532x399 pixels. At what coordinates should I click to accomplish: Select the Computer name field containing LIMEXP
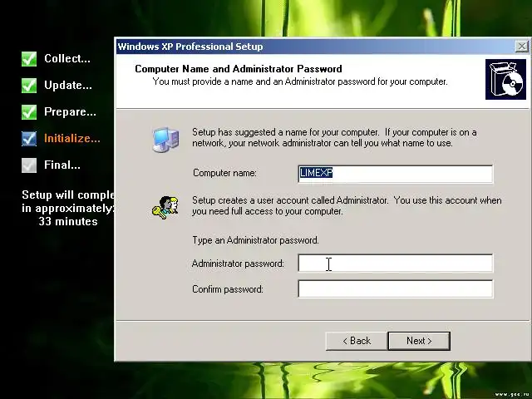pos(396,174)
